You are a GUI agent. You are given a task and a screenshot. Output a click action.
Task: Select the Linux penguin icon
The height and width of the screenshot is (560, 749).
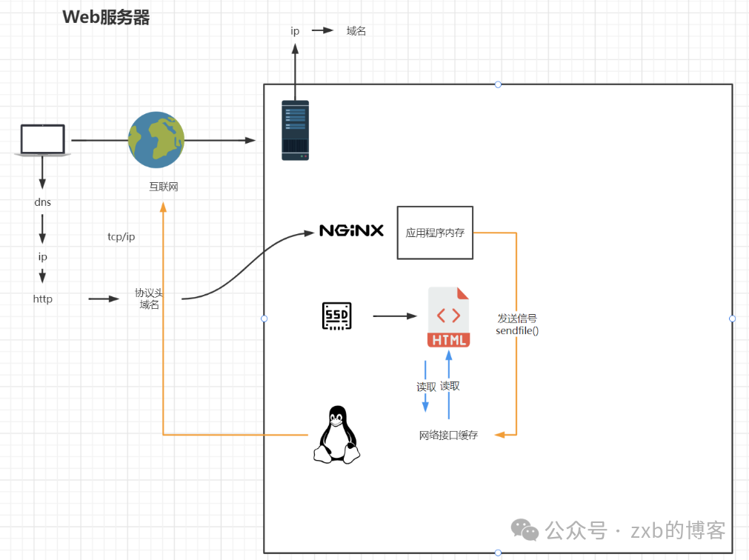tap(336, 436)
